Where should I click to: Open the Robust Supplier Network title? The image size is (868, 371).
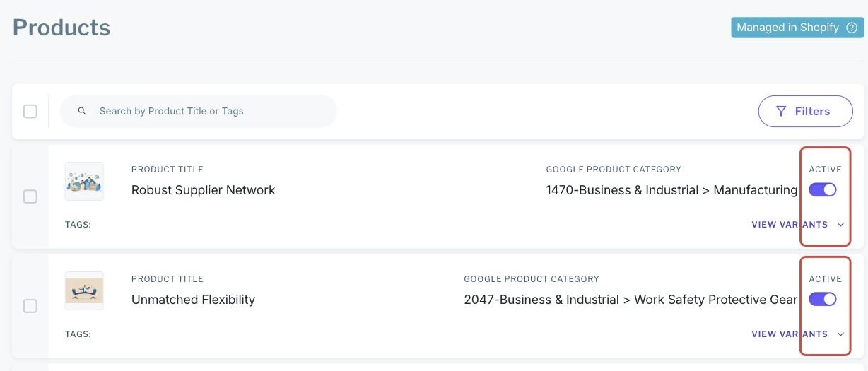[203, 190]
